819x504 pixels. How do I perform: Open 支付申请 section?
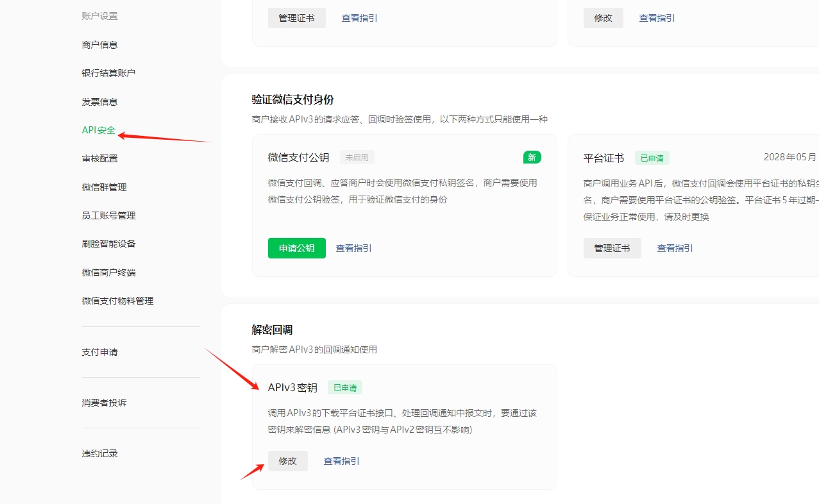tap(99, 352)
